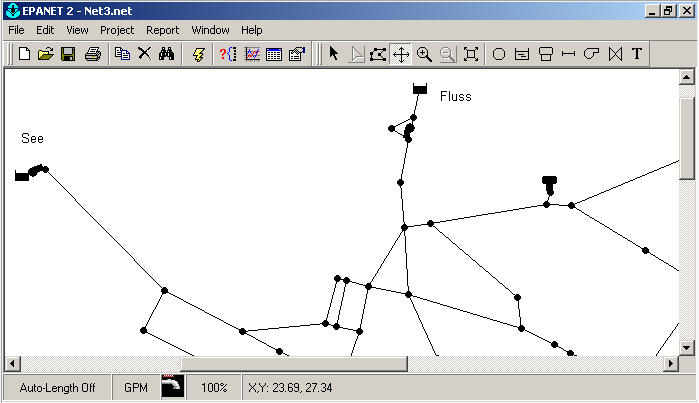Click the horizontal scrollbar left arrow
This screenshot has width=699, height=403.
point(12,364)
